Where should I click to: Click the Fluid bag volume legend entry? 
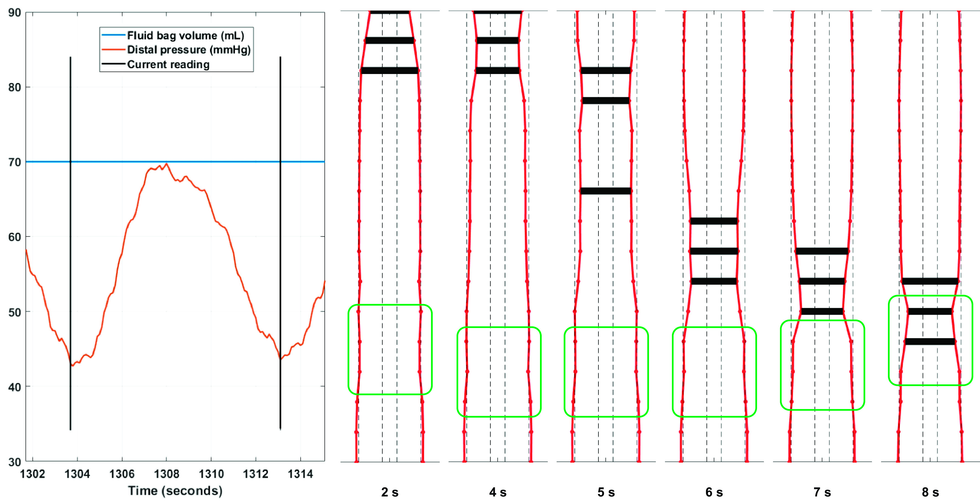coord(185,35)
